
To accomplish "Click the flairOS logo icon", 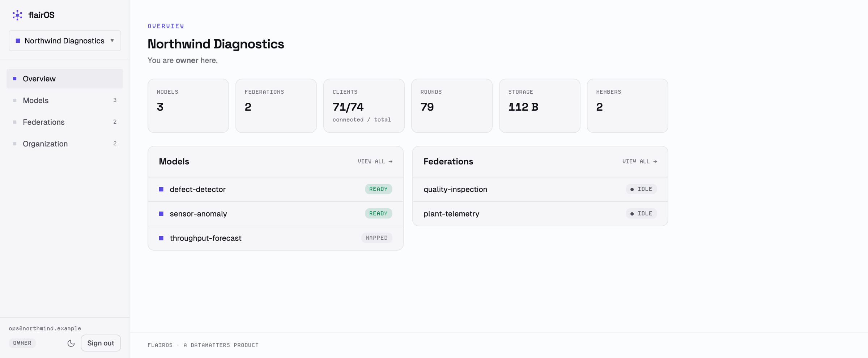I will point(17,15).
